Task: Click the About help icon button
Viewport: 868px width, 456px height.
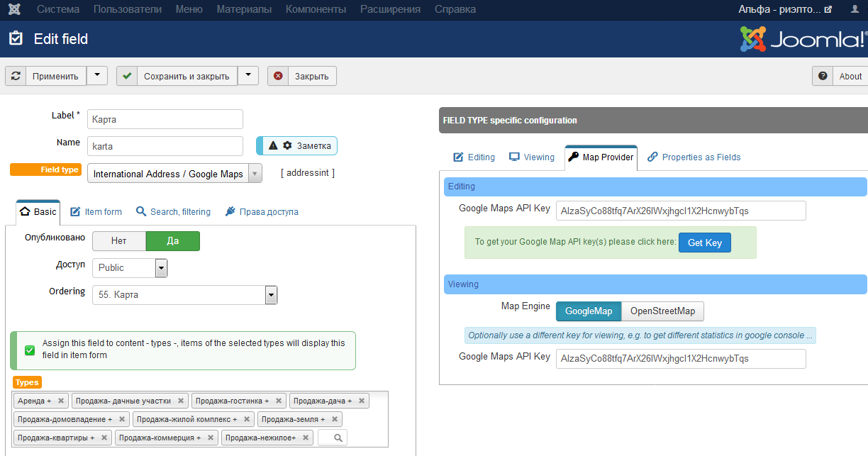Action: pyautogui.click(x=823, y=76)
